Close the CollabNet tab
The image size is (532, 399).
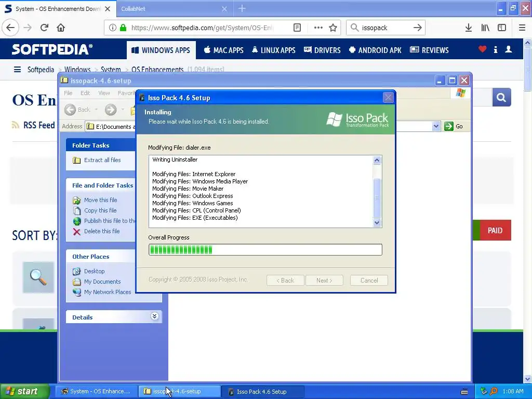pyautogui.click(x=224, y=9)
